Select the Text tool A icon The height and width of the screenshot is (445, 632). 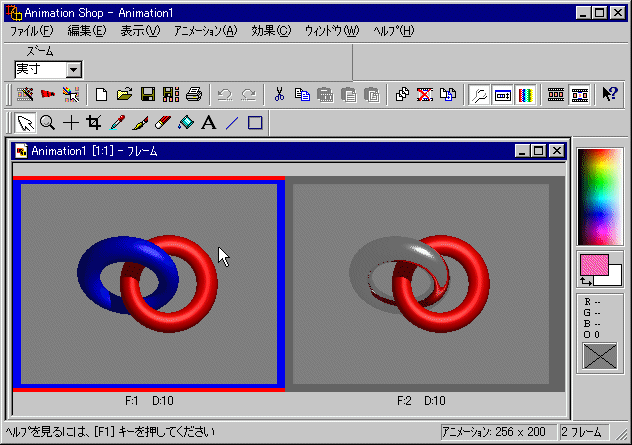209,123
